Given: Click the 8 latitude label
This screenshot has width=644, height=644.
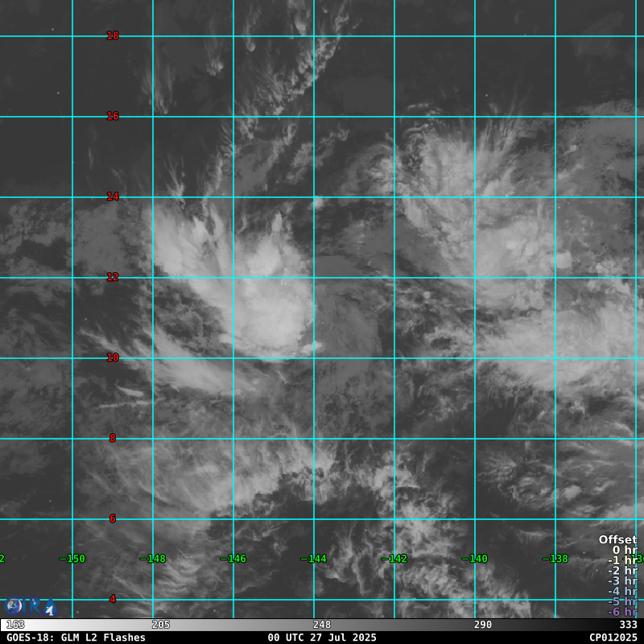Looking at the screenshot, I should click(x=113, y=438).
